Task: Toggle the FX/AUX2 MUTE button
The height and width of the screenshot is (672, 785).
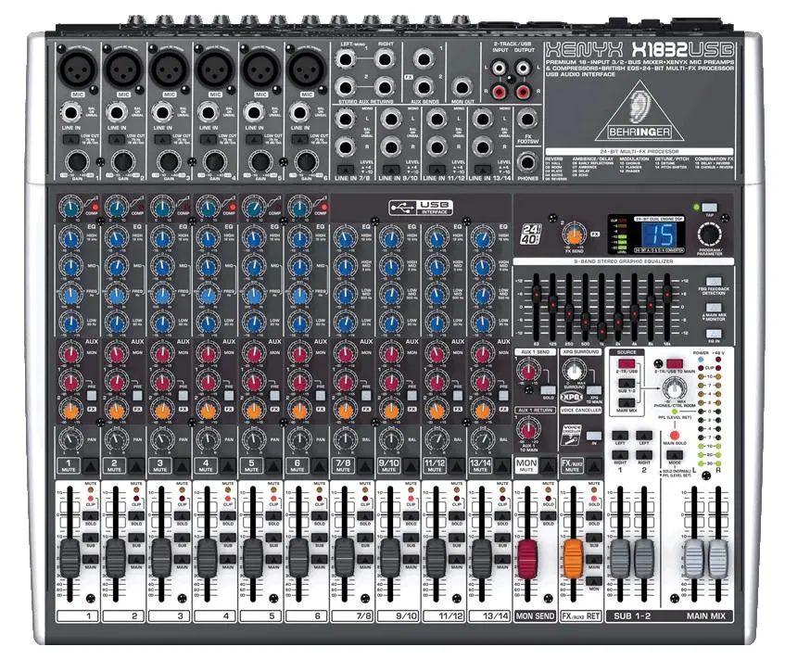Action: pyautogui.click(x=594, y=466)
